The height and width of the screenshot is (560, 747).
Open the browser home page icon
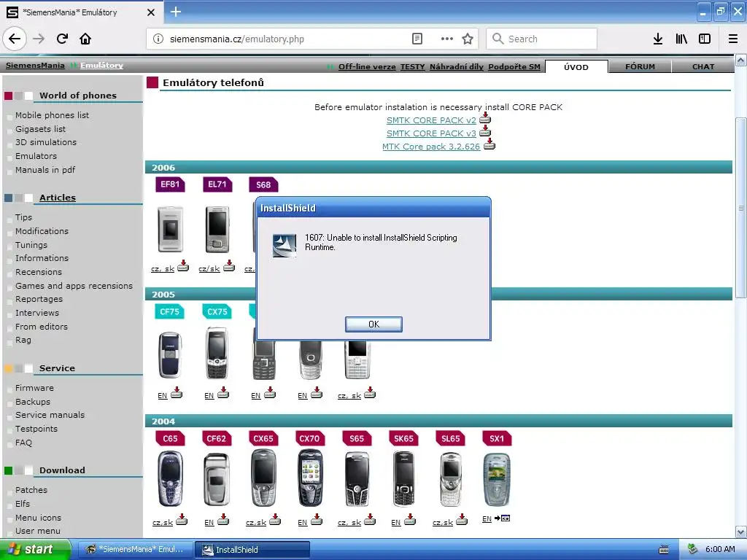tap(85, 39)
